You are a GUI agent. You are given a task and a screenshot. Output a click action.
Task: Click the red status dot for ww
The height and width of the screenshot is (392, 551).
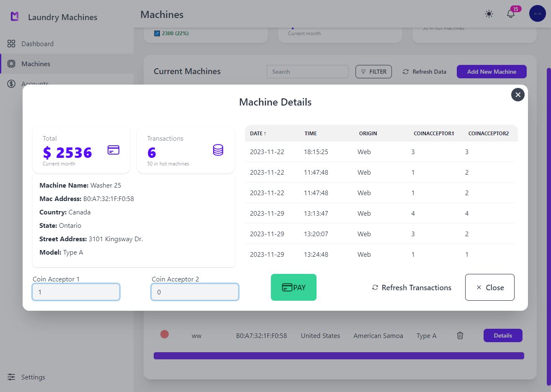pos(165,334)
